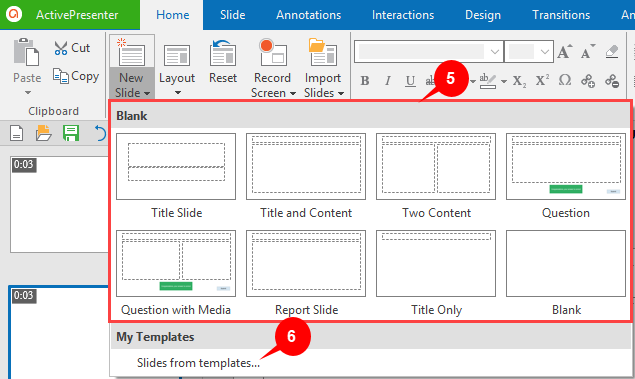This screenshot has height=379, width=635.
Task: Open the Slide ribbon tab
Action: point(232,15)
